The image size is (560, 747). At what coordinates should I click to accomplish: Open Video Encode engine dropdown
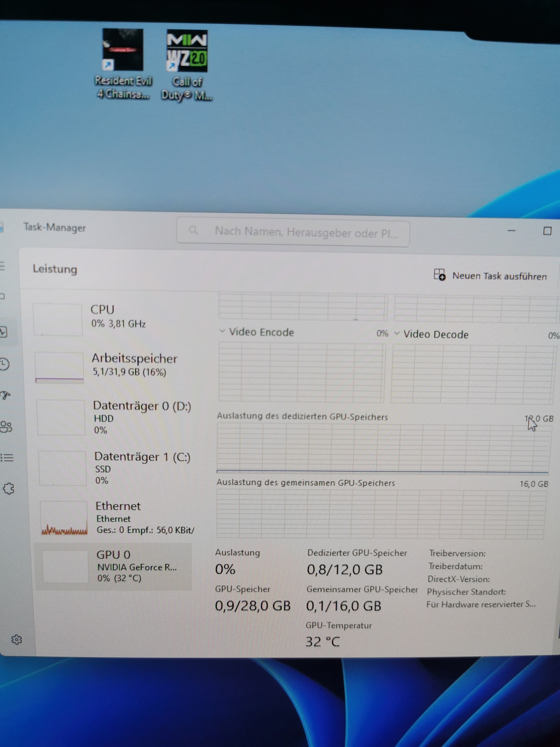coord(222,331)
